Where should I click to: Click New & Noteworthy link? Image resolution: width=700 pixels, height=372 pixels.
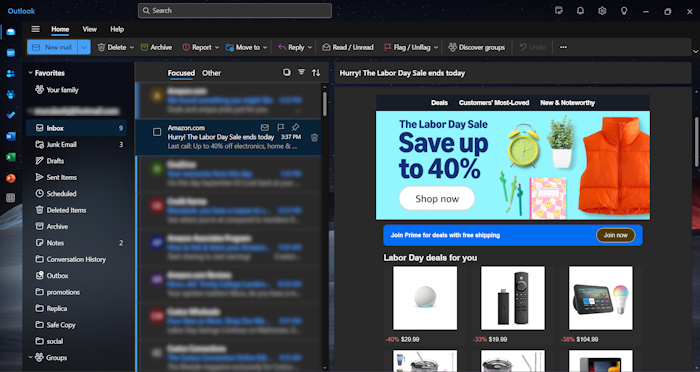pos(567,103)
